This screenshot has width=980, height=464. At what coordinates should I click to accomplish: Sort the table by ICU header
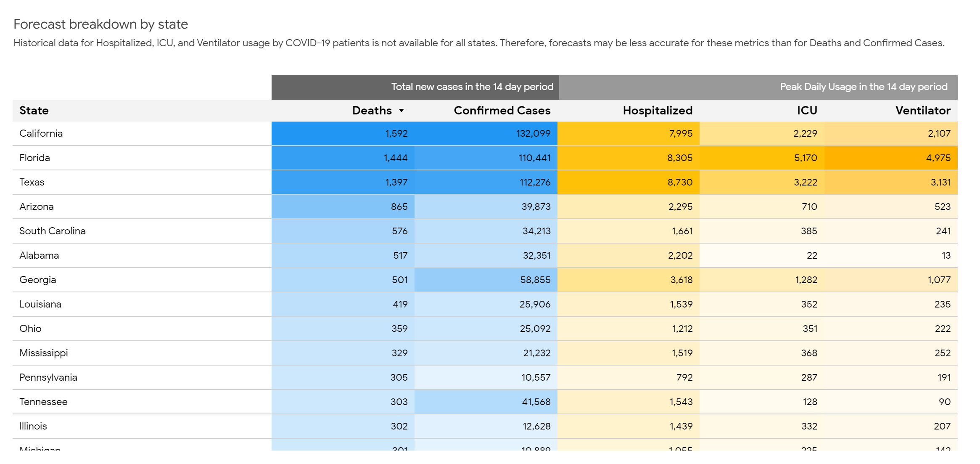[807, 111]
